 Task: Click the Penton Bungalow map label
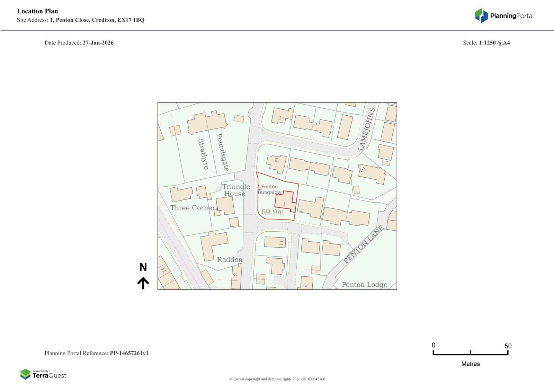269,189
